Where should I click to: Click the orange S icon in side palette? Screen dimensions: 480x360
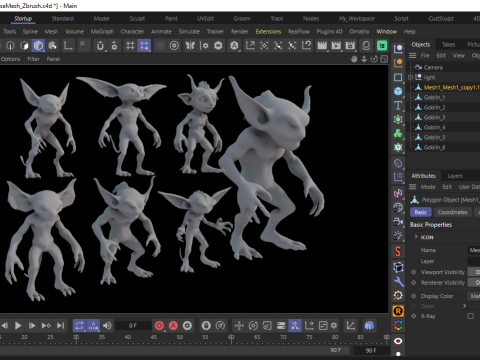pyautogui.click(x=398, y=251)
